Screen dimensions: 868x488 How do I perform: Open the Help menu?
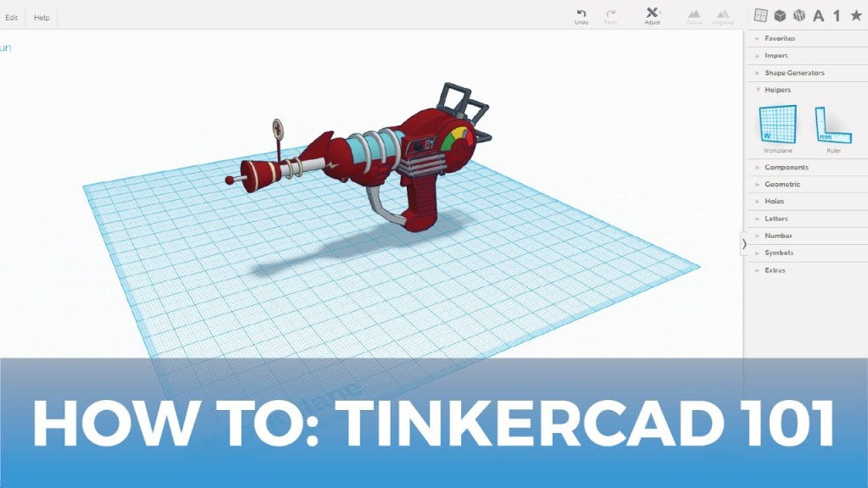(42, 18)
